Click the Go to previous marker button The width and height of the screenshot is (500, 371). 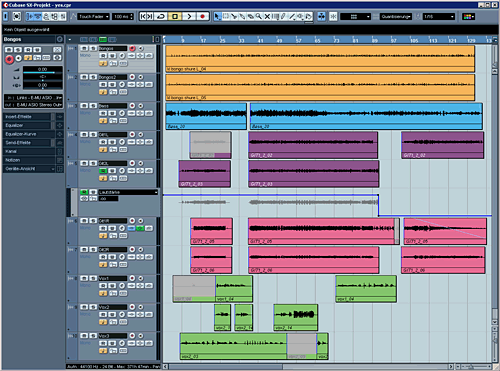pyautogui.click(x=143, y=16)
